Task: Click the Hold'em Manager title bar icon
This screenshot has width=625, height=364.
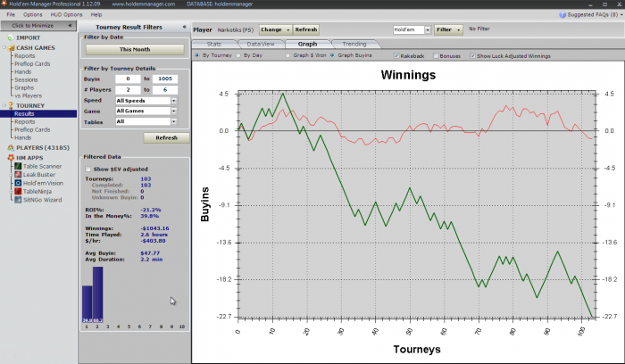Action: (4, 4)
